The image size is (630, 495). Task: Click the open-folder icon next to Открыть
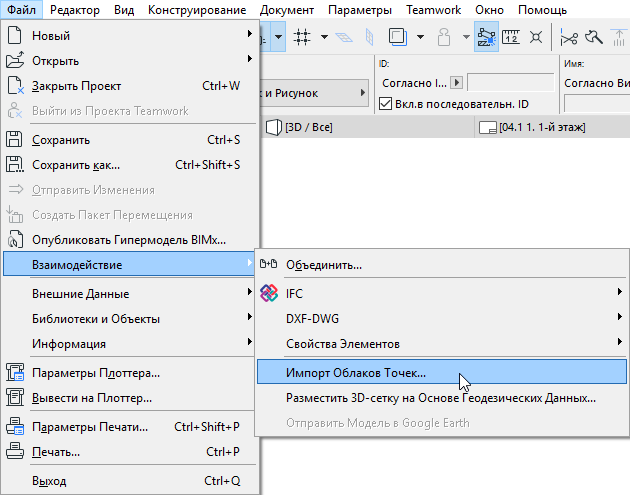(x=15, y=60)
